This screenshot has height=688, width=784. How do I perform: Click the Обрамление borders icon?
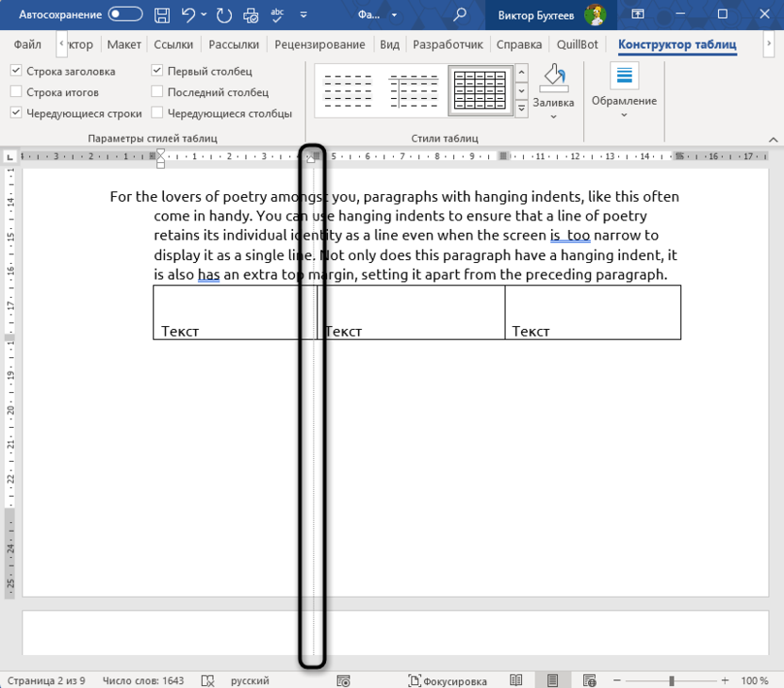click(624, 76)
